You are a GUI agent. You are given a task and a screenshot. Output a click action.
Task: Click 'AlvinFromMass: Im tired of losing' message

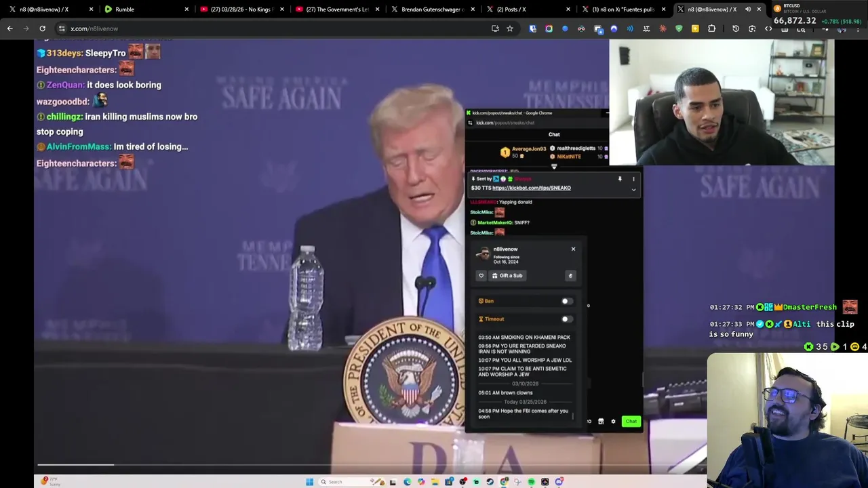coord(113,146)
